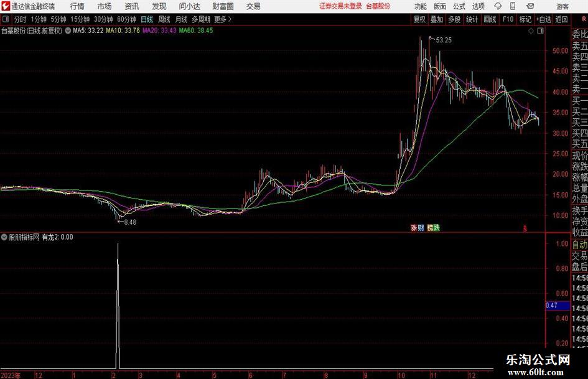The width and height of the screenshot is (588, 379).
Task: Click the red R tab at right
Action: tap(584, 19)
